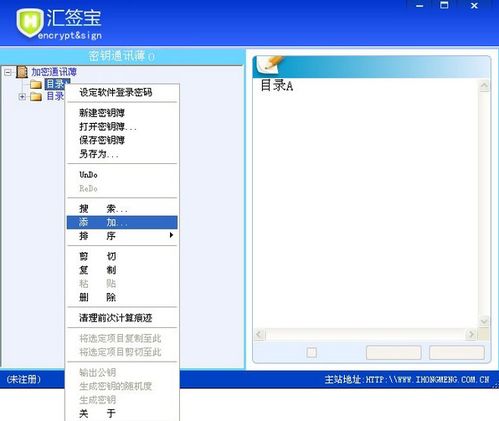Image resolution: width=499 pixels, height=421 pixels.
Task: Choose 添加... from the context menu
Action: [x=122, y=222]
